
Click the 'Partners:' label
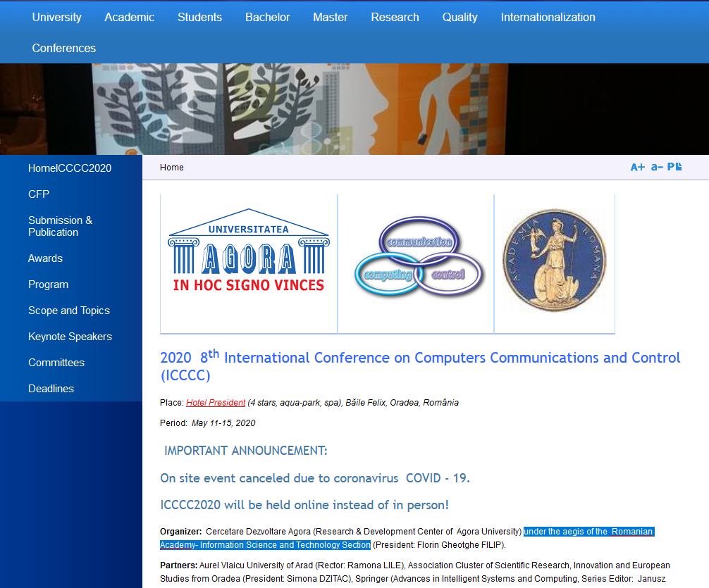(x=178, y=565)
